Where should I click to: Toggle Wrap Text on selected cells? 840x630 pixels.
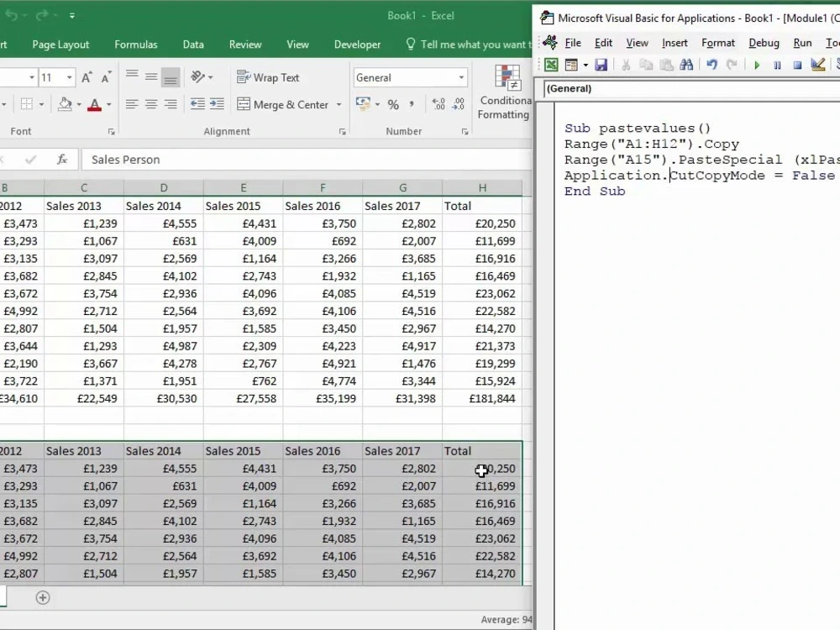point(268,77)
